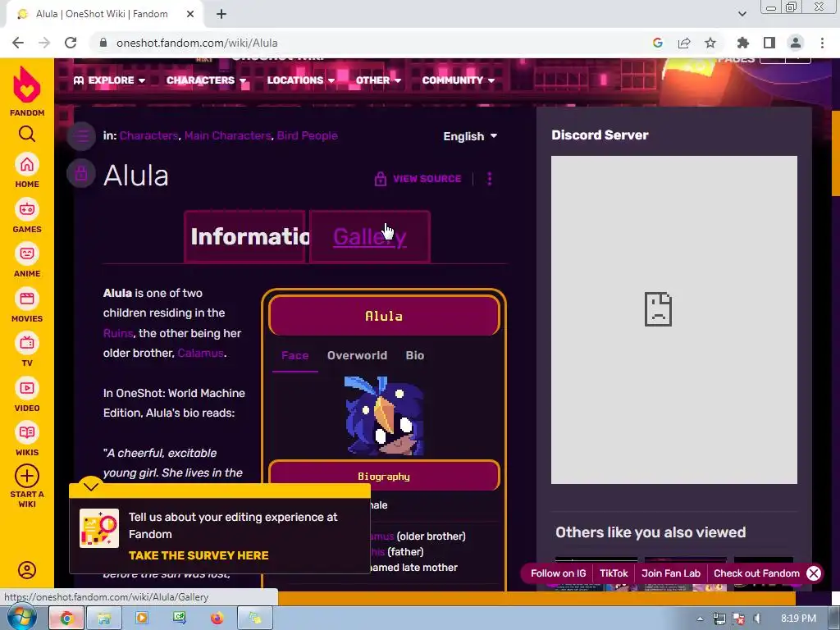
Task: Expand the Other dropdown menu
Action: point(379,80)
